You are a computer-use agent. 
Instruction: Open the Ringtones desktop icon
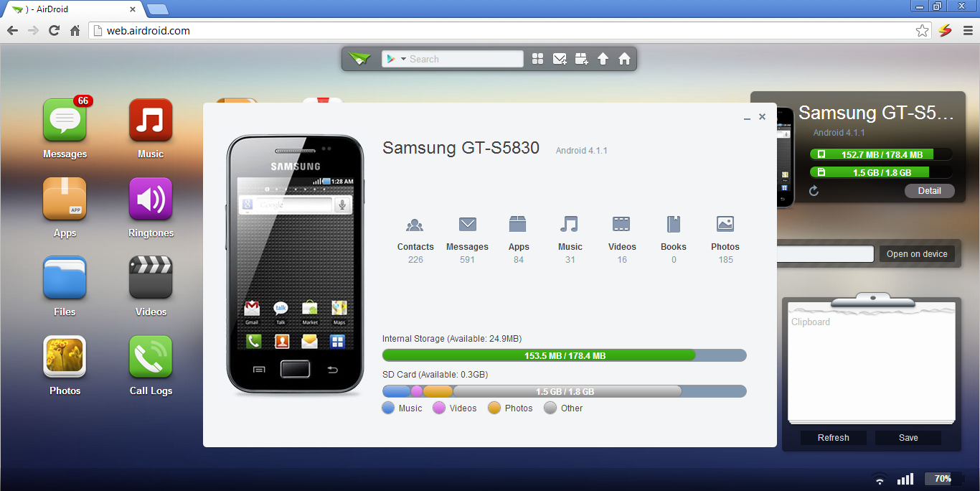(151, 200)
